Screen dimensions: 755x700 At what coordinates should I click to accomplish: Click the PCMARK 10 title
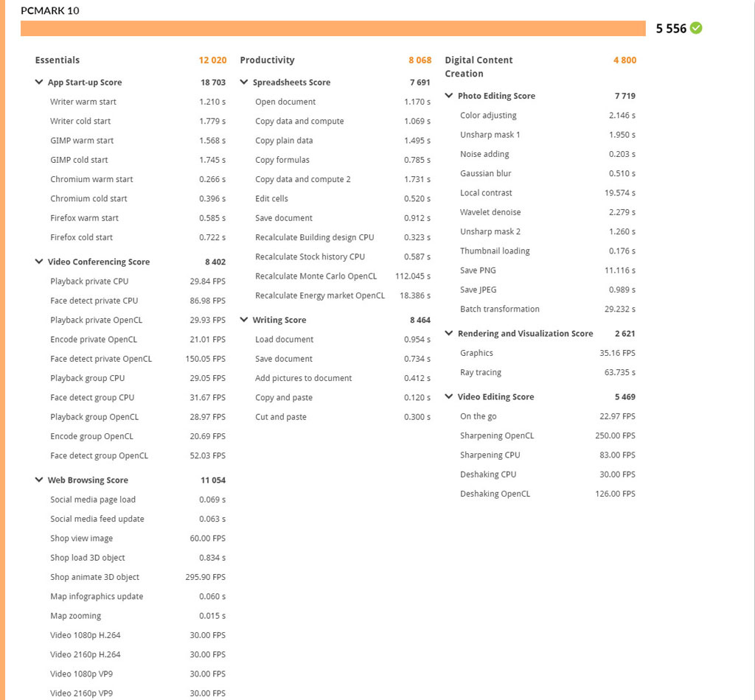pos(50,10)
